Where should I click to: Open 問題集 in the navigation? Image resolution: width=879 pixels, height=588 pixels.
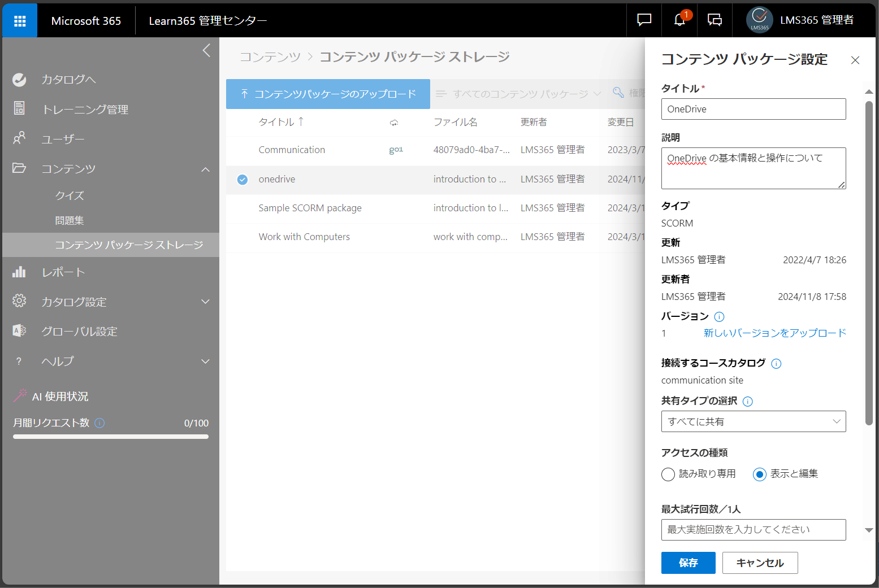(x=70, y=220)
